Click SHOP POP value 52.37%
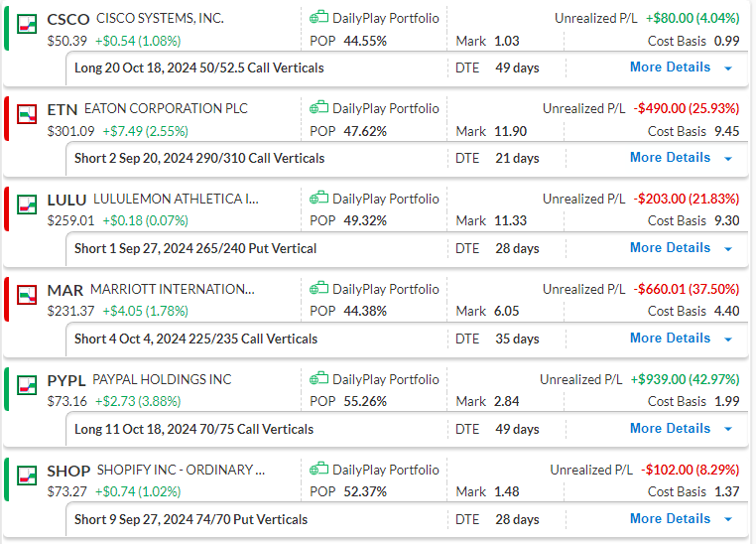Image resolution: width=756 pixels, height=544 pixels. point(365,491)
